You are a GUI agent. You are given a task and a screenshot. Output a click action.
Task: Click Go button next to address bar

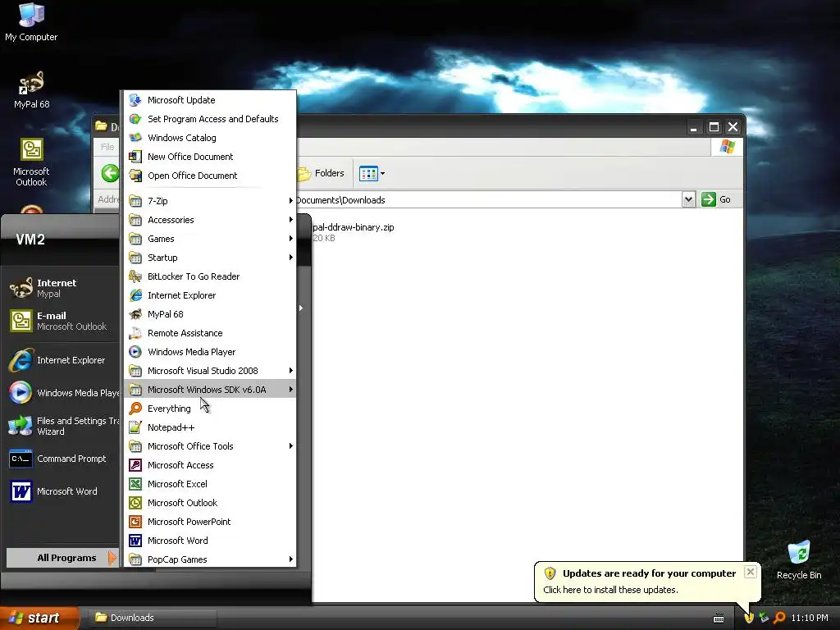point(715,199)
